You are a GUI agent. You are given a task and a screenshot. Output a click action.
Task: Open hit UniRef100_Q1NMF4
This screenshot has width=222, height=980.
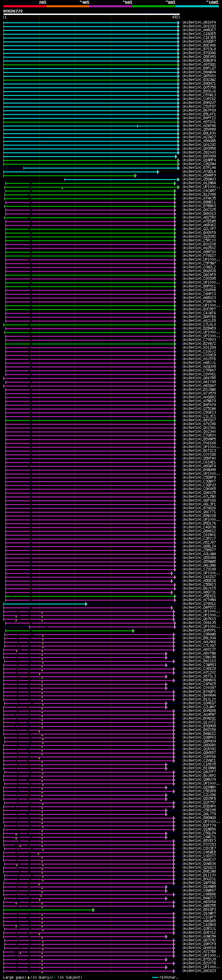pos(199,160)
